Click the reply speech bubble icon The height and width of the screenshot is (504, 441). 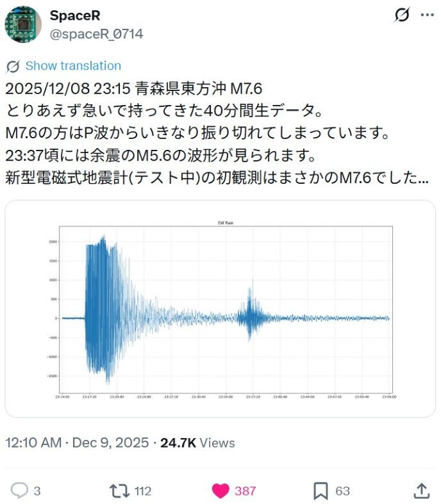[19, 491]
